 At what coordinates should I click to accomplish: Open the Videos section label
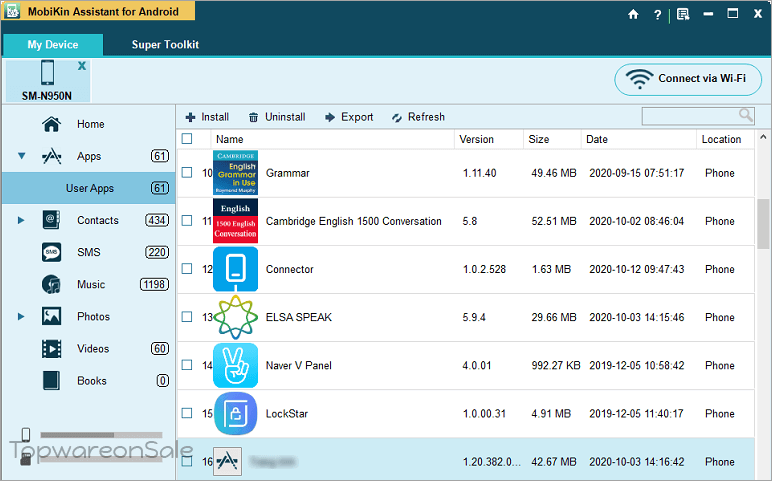[x=93, y=349]
